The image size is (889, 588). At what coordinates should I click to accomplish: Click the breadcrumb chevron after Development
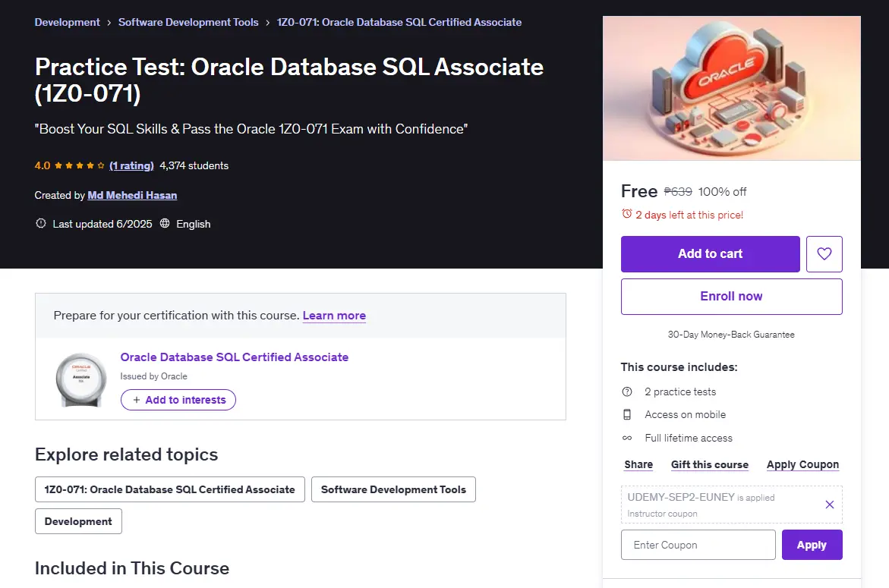(109, 23)
